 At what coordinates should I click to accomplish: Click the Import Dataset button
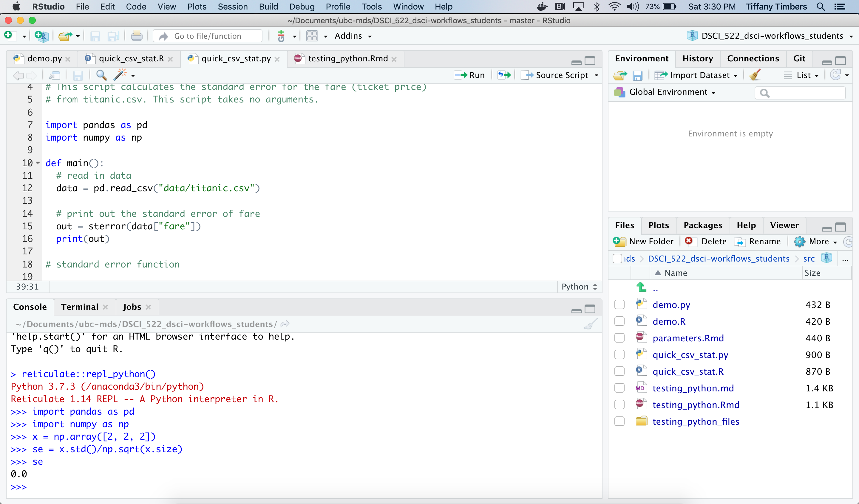699,75
